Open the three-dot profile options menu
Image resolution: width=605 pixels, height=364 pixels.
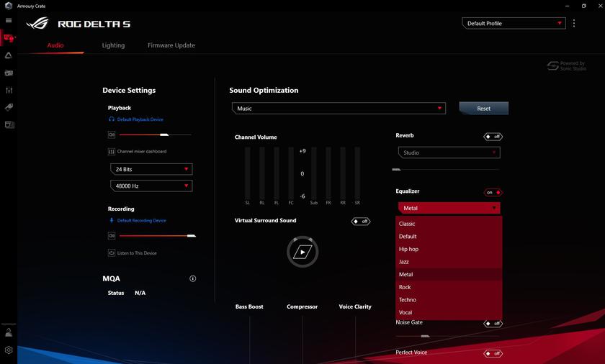coord(574,23)
